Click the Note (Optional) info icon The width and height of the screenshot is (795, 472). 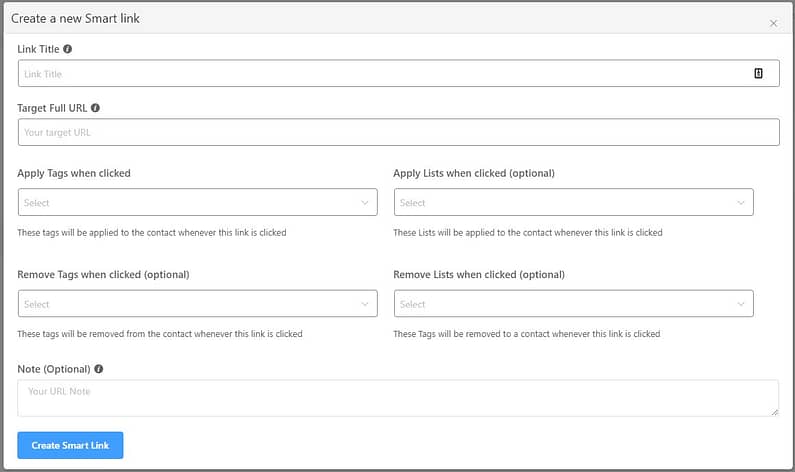click(x=99, y=369)
